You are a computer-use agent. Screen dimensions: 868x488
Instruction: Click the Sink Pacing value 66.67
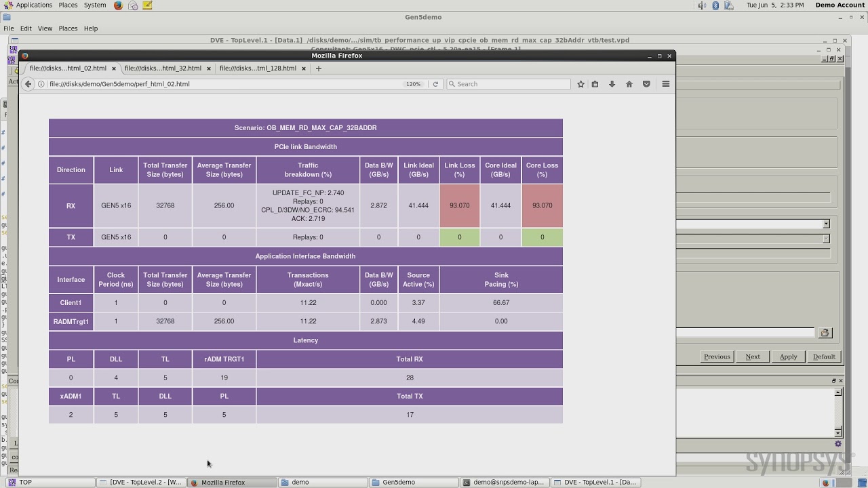(501, 303)
